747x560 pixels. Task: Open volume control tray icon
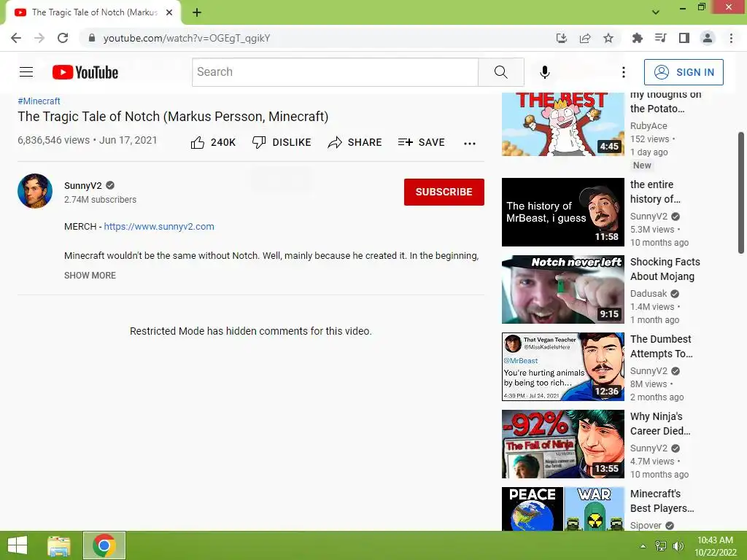(678, 546)
